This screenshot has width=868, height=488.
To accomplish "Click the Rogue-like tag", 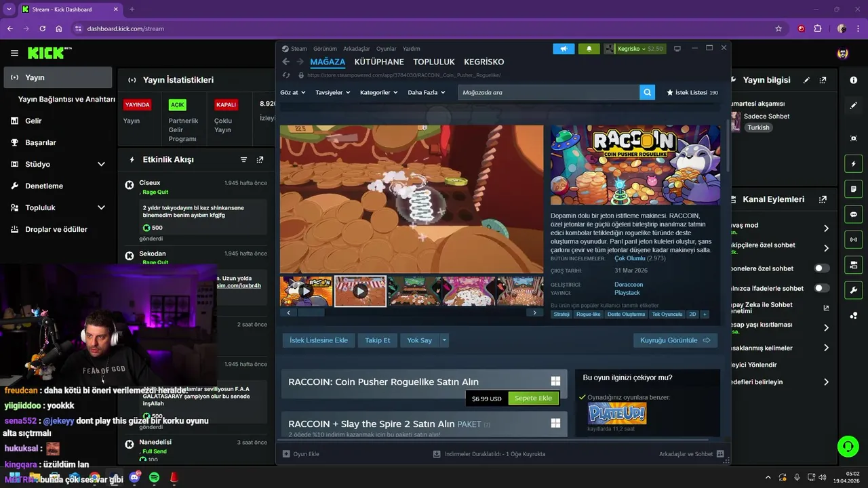I will point(588,314).
